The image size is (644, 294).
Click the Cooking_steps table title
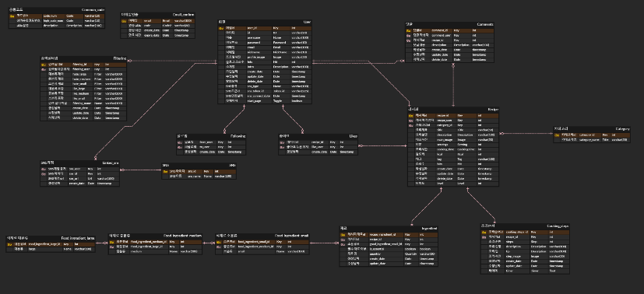tap(558, 226)
